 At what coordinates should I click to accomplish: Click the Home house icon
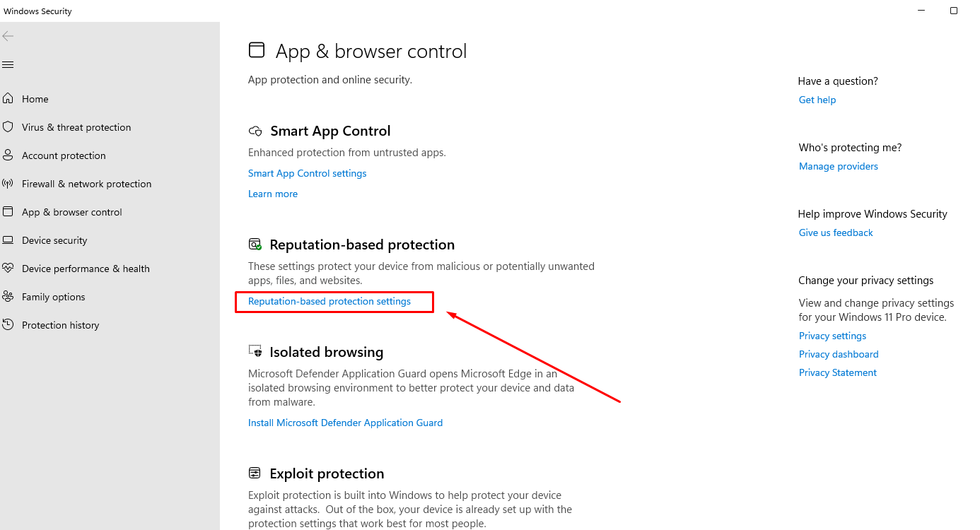tap(8, 99)
